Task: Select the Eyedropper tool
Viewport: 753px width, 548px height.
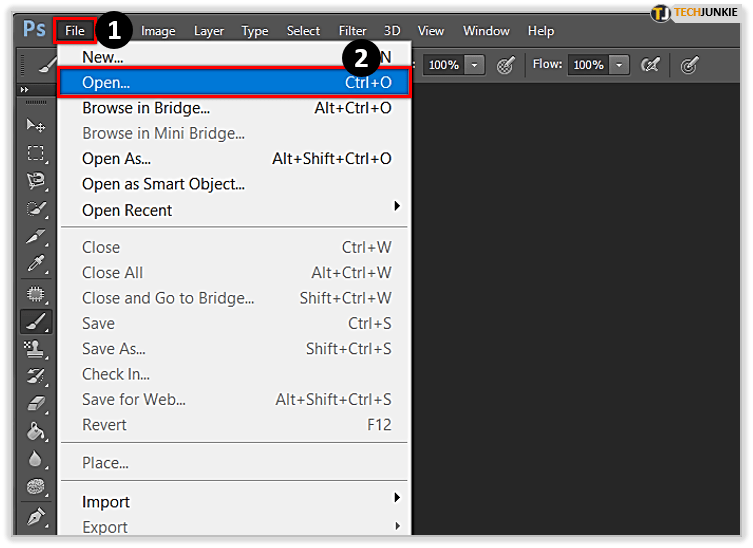Action: (36, 265)
